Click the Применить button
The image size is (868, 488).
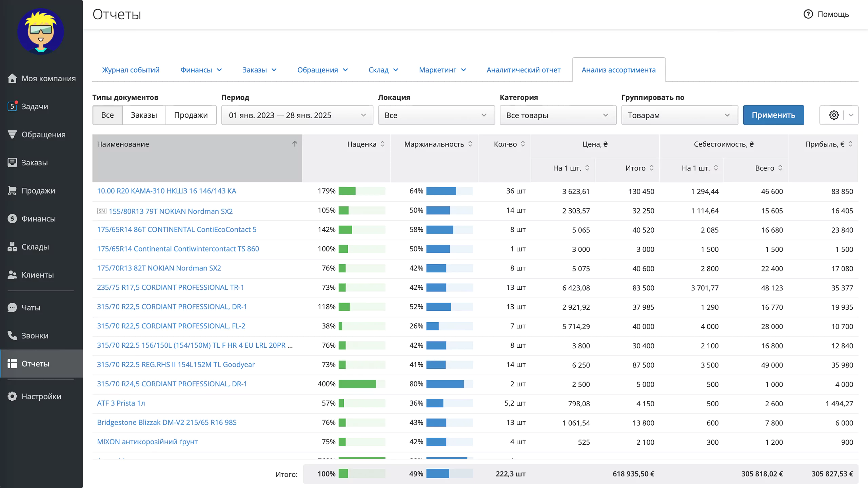(x=773, y=115)
